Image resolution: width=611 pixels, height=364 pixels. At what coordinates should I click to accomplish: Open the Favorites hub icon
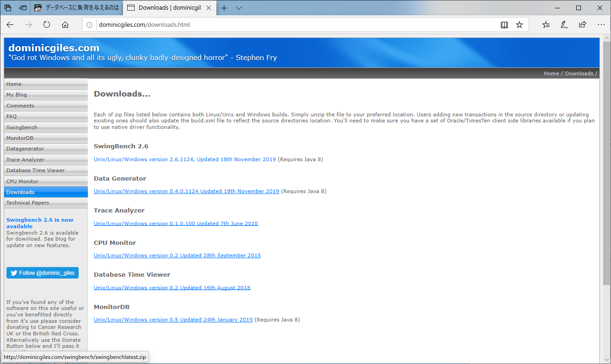tap(546, 25)
